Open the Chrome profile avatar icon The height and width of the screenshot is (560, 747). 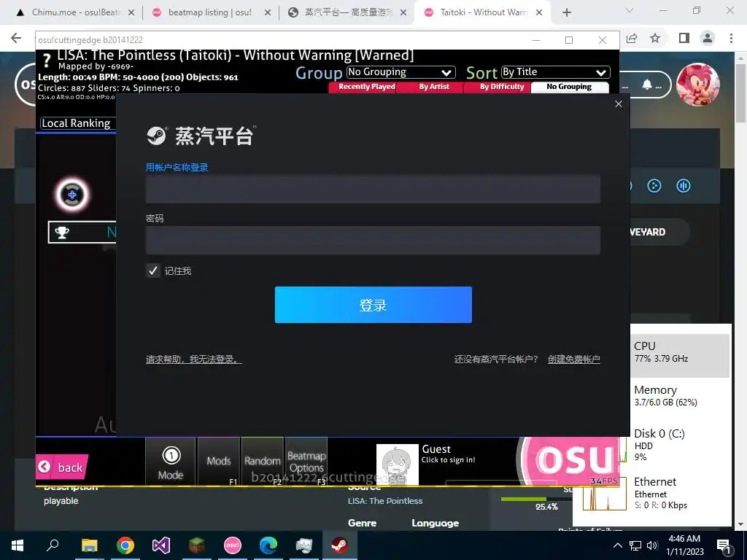(708, 38)
